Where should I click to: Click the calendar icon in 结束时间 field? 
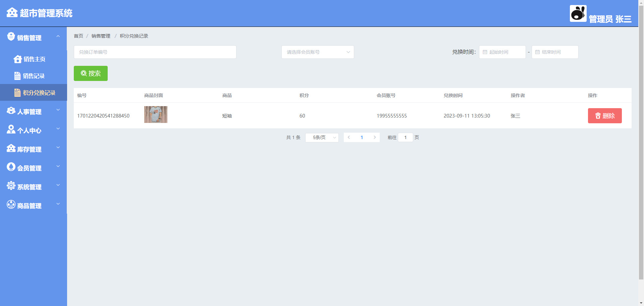pyautogui.click(x=537, y=52)
